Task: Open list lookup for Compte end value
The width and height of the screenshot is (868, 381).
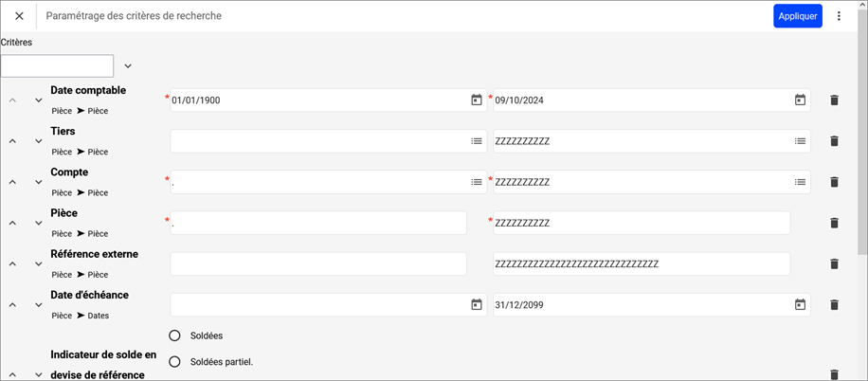Action: (x=800, y=182)
